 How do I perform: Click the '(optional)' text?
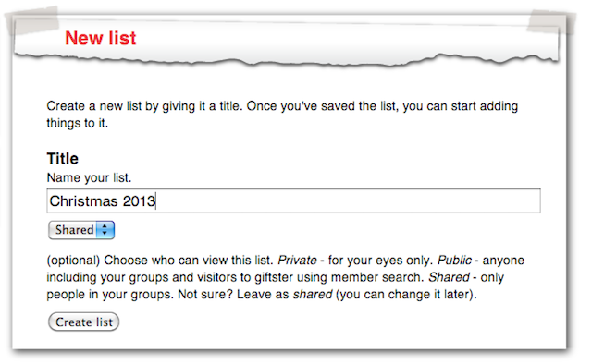pos(73,261)
